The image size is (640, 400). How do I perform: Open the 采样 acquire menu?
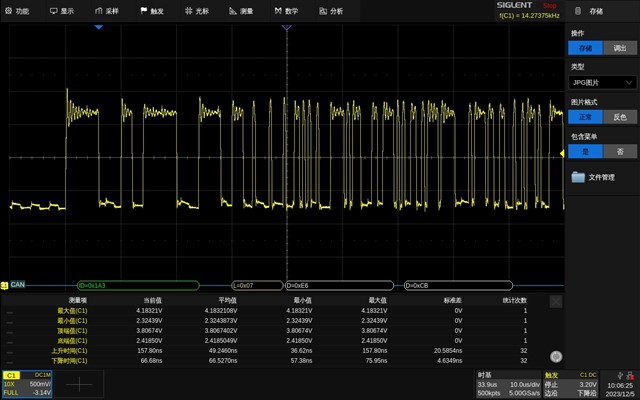(107, 11)
